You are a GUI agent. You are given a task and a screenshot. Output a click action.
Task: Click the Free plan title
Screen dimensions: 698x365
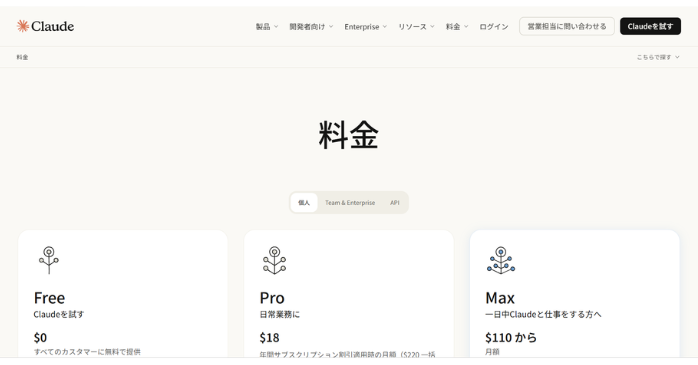pos(49,297)
